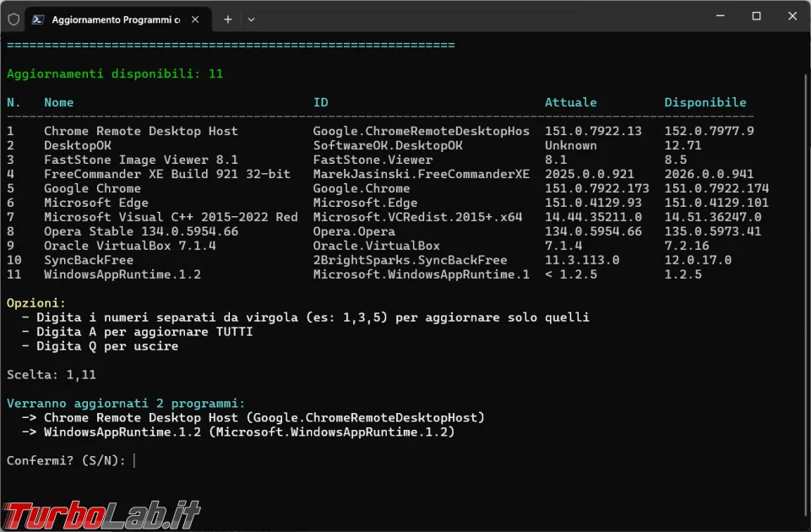Open a new terminal tab
This screenshot has height=532, width=811.
pos(227,19)
